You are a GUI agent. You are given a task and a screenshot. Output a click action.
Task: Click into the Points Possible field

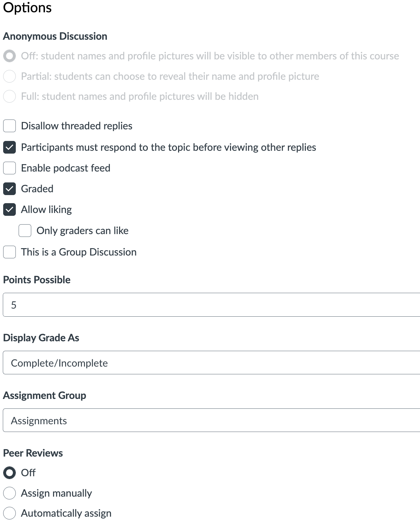(x=211, y=305)
